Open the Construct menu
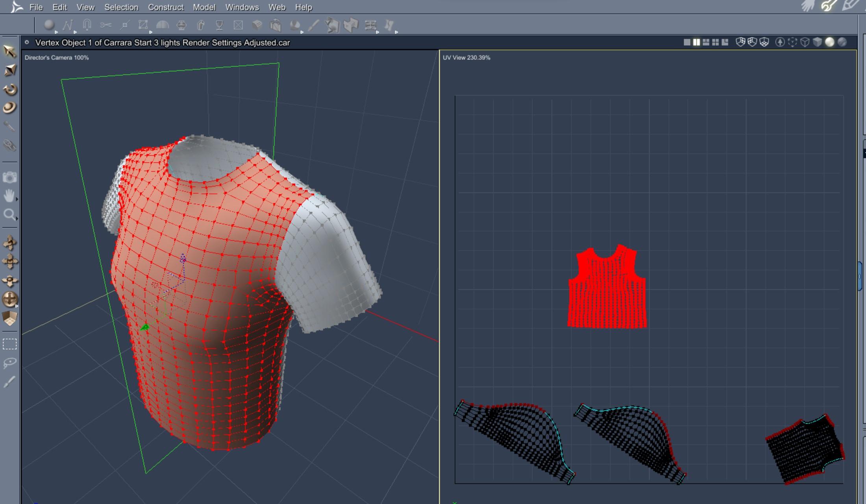This screenshot has width=866, height=504. click(x=165, y=7)
